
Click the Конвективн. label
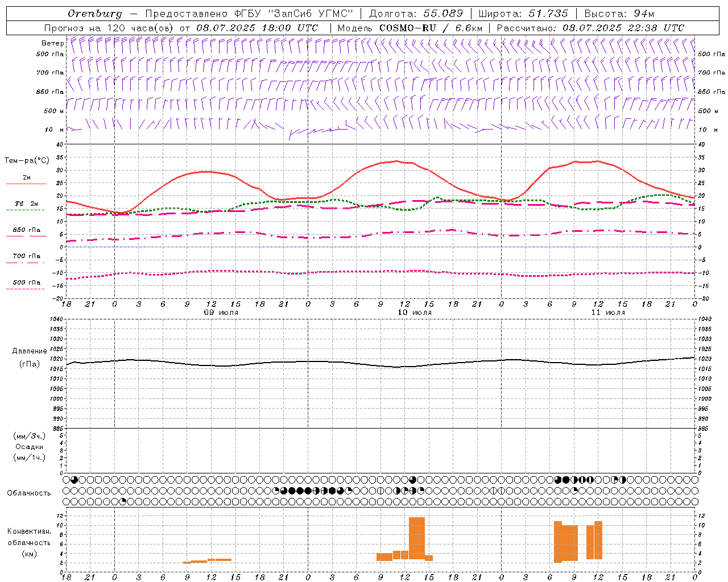point(29,531)
